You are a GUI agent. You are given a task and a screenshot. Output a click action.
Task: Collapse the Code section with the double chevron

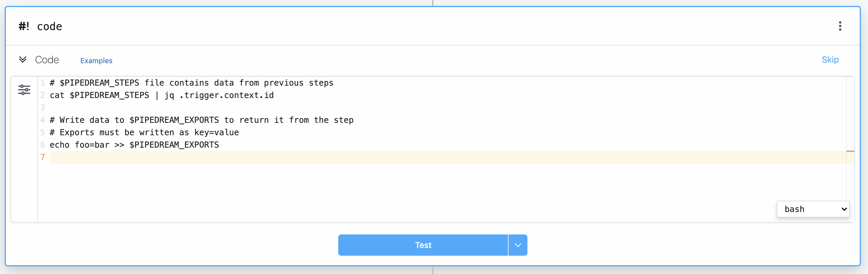pos(23,60)
